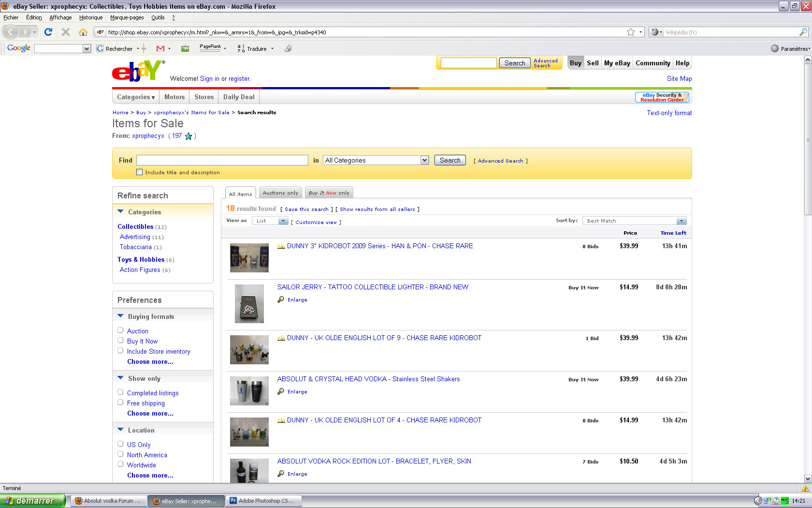This screenshot has height=508, width=812.
Task: Open the Sort by Best Match dropdown
Action: tap(634, 221)
